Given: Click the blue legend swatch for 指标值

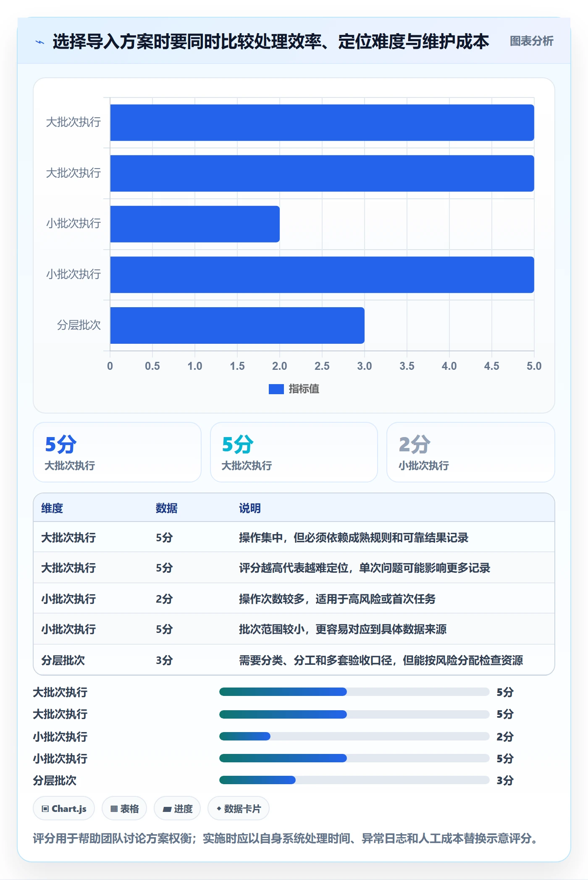Looking at the screenshot, I should 276,389.
